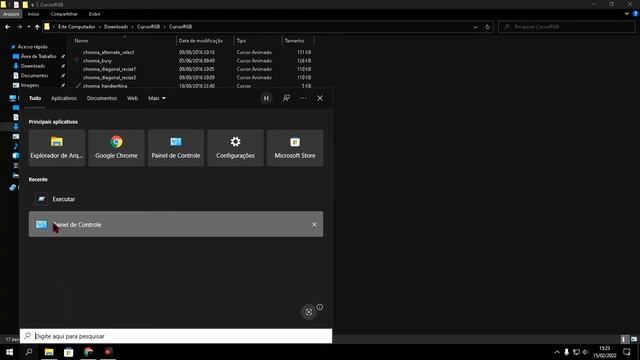
Task: Open the notification center icon
Action: [x=627, y=352]
